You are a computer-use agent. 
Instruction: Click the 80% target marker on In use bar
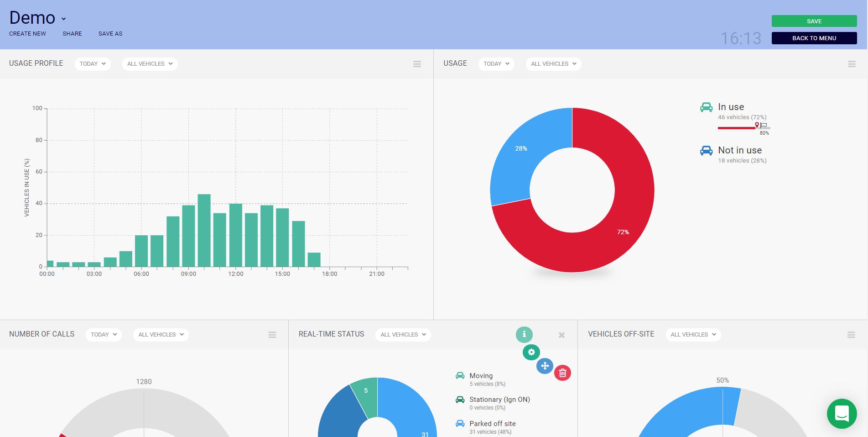(x=763, y=126)
